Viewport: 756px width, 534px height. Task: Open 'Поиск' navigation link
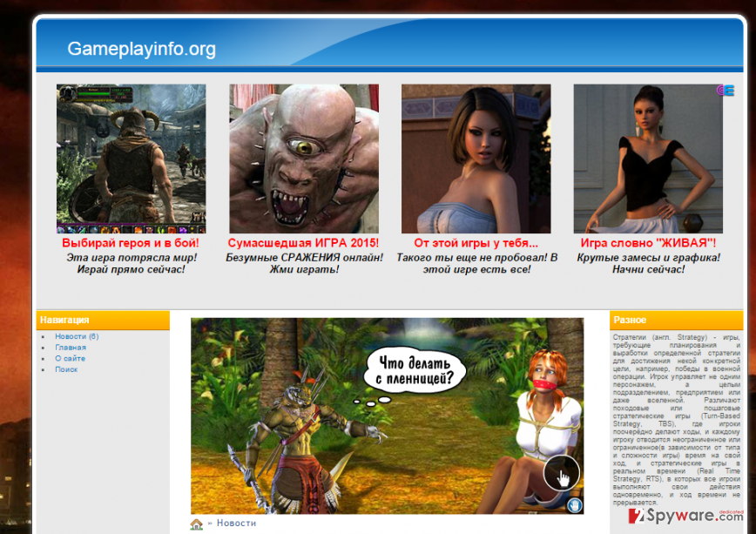(x=66, y=369)
